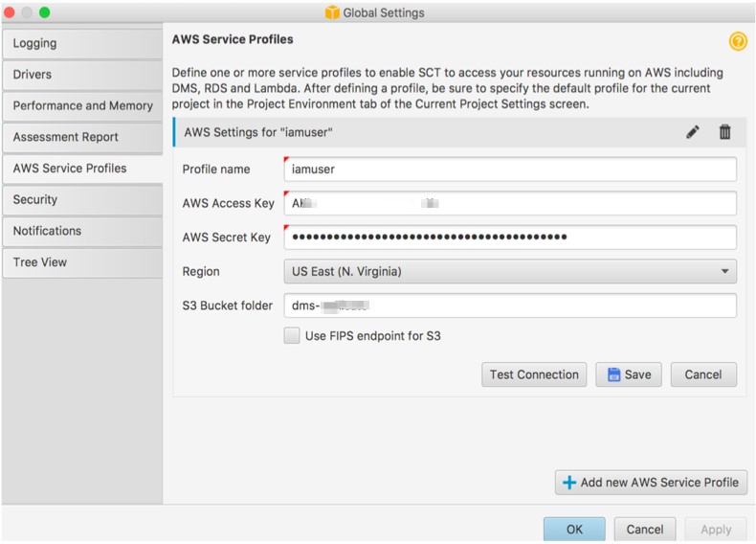
Task: Click into the S3 Bucket folder field
Action: pos(510,306)
